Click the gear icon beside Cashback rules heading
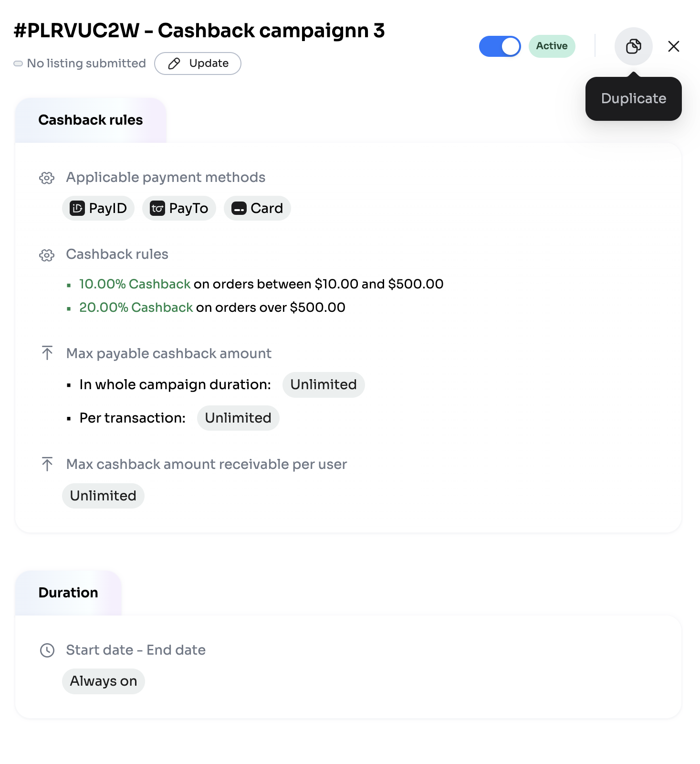 [47, 255]
